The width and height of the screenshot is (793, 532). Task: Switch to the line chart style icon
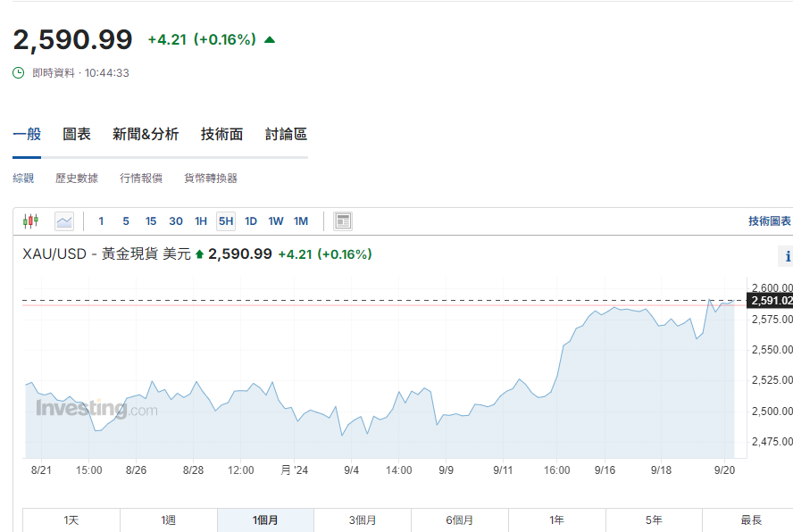pyautogui.click(x=63, y=220)
